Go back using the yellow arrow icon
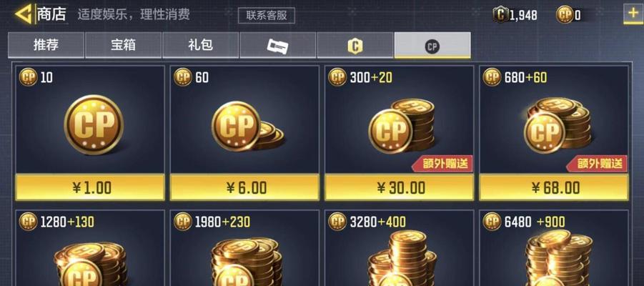Viewport: 644px width, 286px height. [x=24, y=14]
